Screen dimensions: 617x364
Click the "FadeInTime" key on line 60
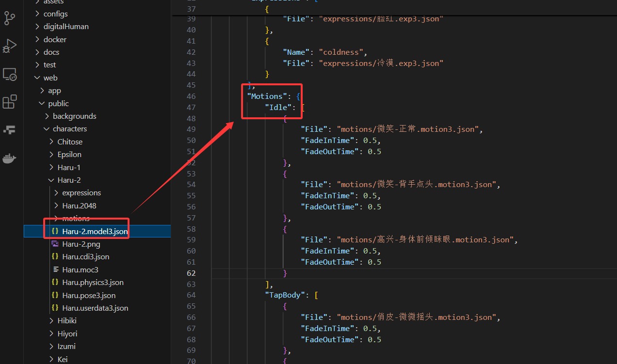[327, 251]
